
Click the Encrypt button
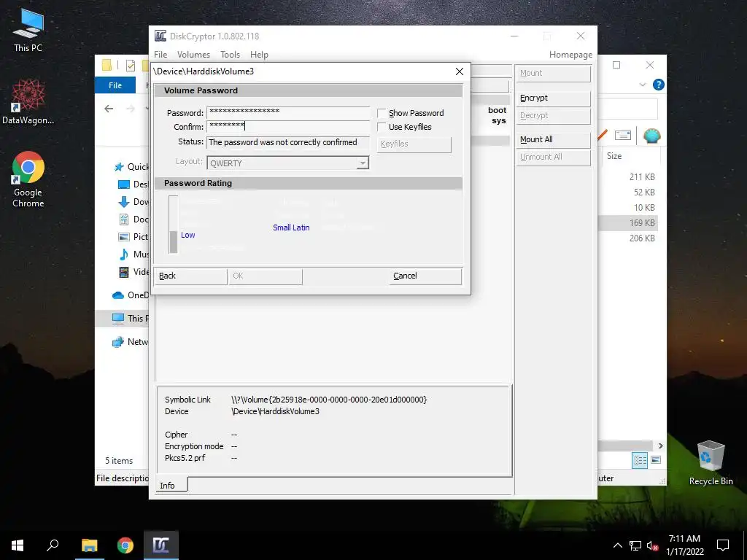coord(553,98)
